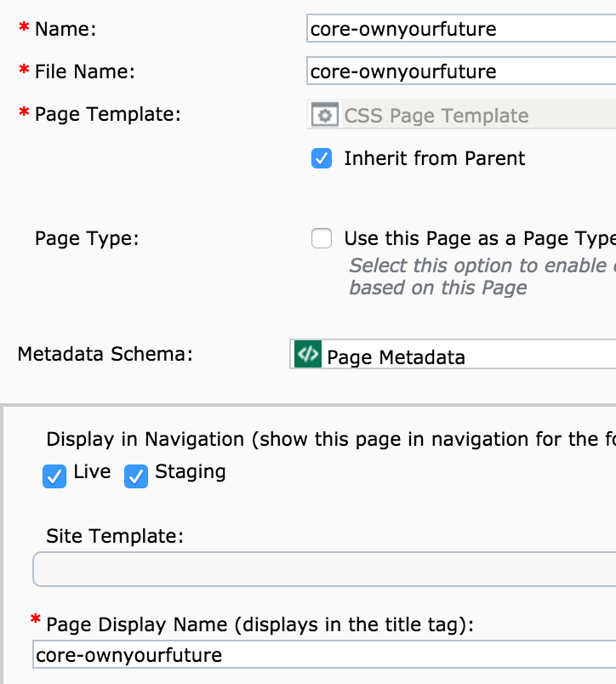Click the "Metadata Schema:" field label
This screenshot has height=684, width=616.
coord(105,354)
